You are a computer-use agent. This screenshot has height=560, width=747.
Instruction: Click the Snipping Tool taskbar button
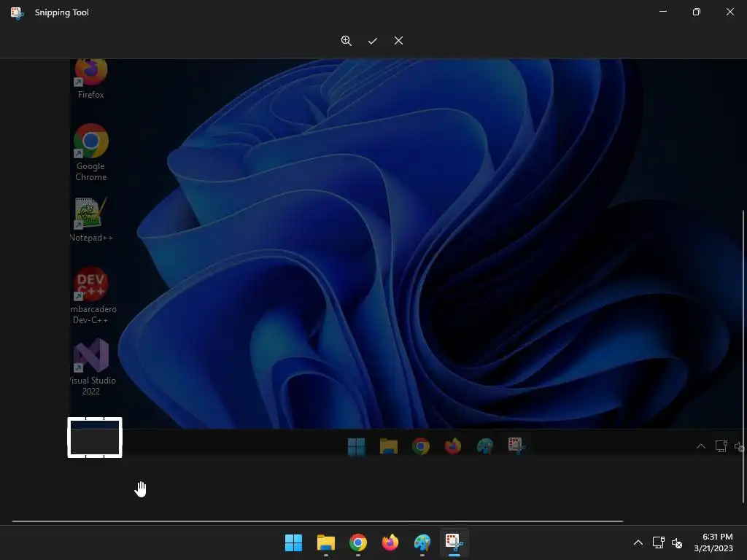point(454,542)
